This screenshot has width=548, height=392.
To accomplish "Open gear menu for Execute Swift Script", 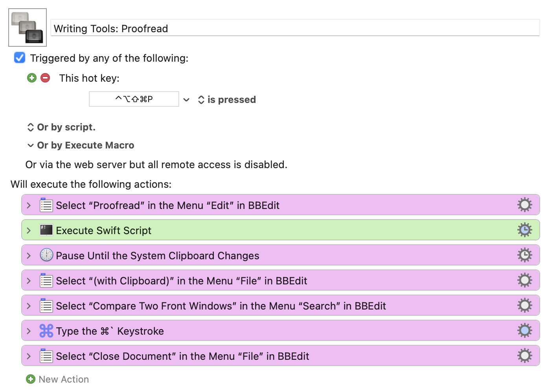I will coord(524,230).
